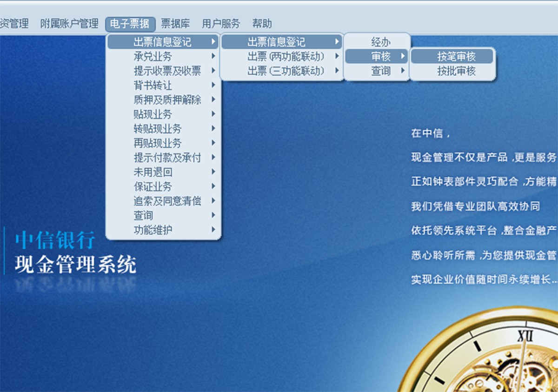
Task: Select 保证业务 menu entry
Action: [163, 186]
